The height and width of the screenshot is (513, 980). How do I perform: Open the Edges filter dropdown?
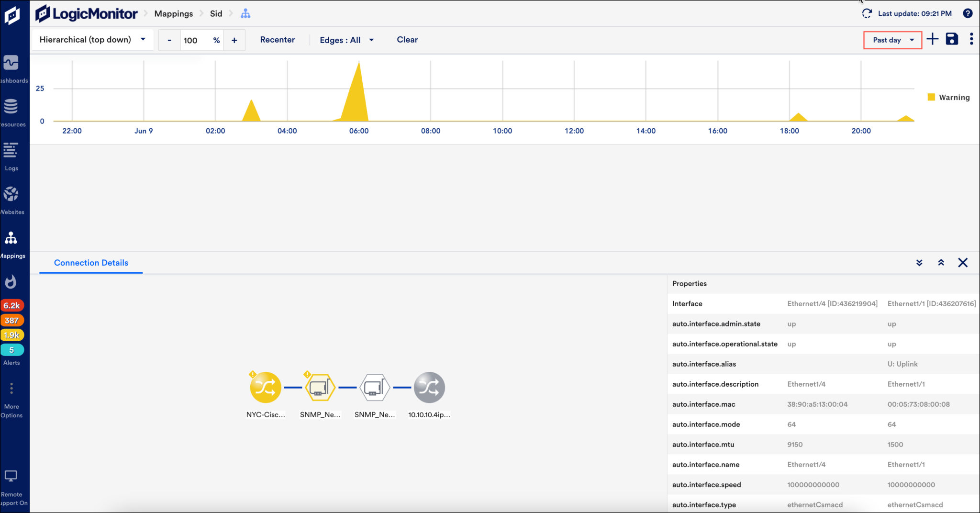pyautogui.click(x=346, y=40)
